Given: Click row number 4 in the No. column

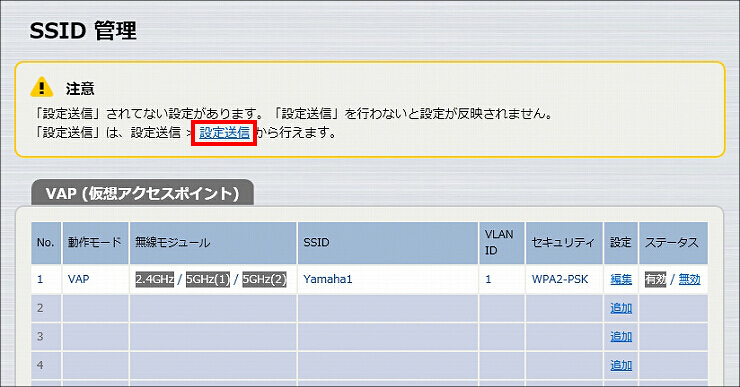Looking at the screenshot, I should point(40,365).
